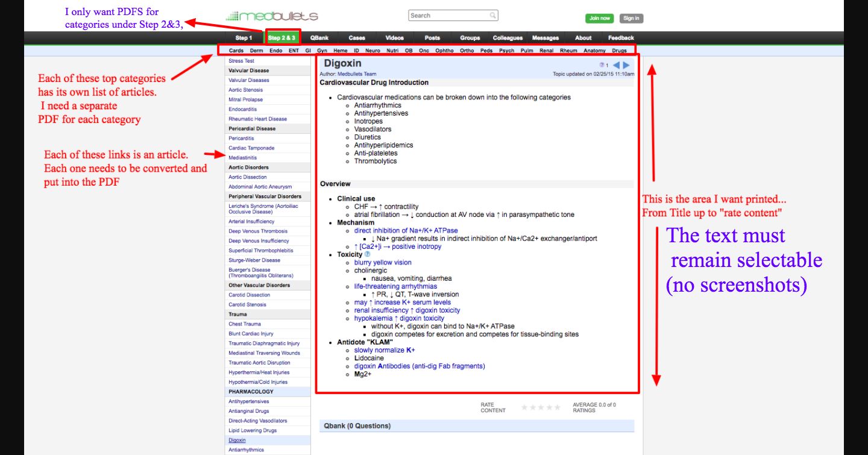The width and height of the screenshot is (868, 455).
Task: Open the QBank menu item
Action: click(x=319, y=38)
